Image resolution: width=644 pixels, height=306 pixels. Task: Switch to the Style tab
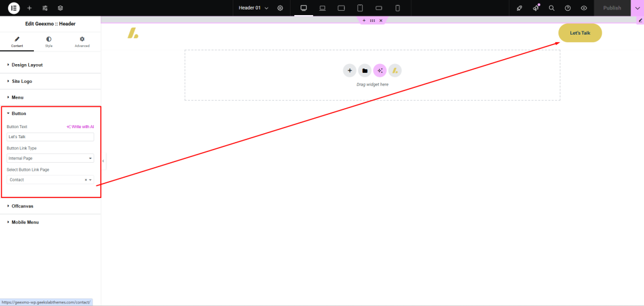pyautogui.click(x=48, y=41)
